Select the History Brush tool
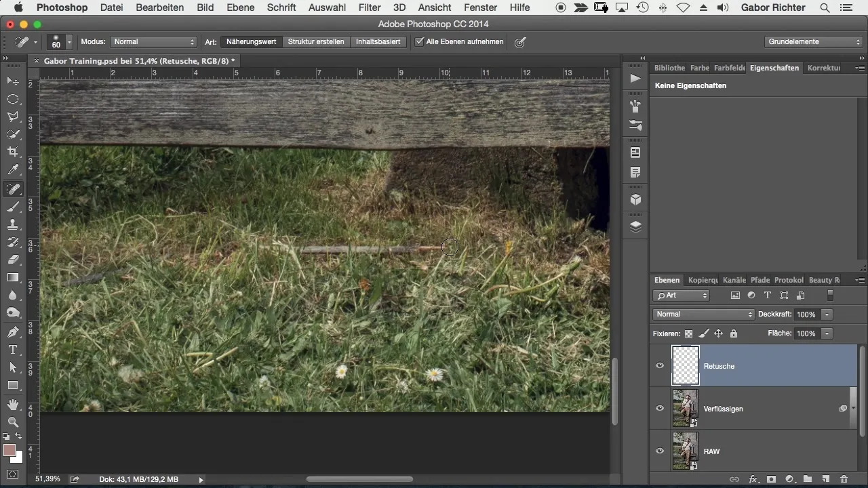Viewport: 868px width, 488px height. coord(13,242)
